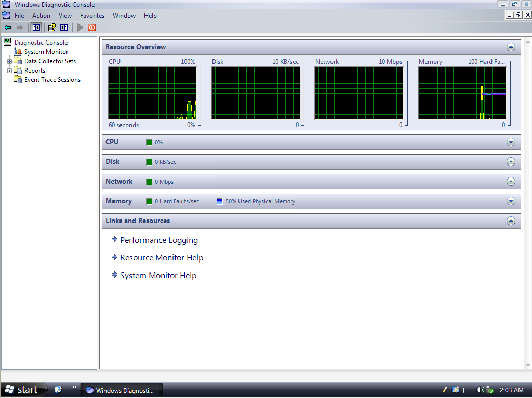Image resolution: width=532 pixels, height=398 pixels.
Task: Click the scrollbar down arrow in main pane
Action: point(528,365)
